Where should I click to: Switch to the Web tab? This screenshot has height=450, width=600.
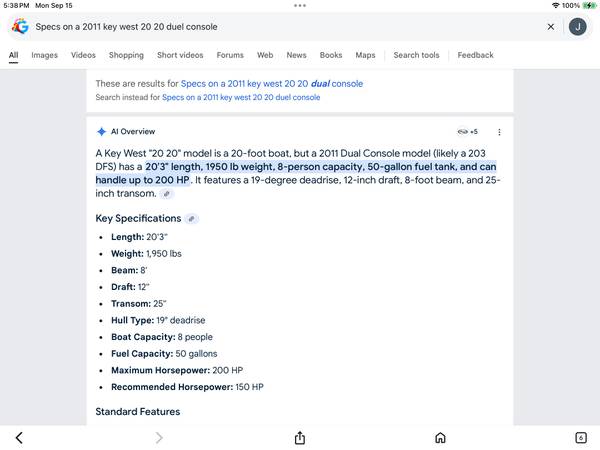[265, 55]
